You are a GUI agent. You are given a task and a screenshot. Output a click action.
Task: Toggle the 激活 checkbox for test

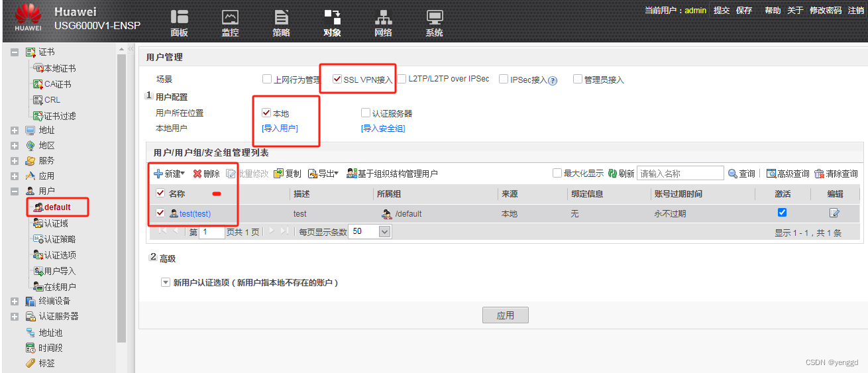(782, 213)
